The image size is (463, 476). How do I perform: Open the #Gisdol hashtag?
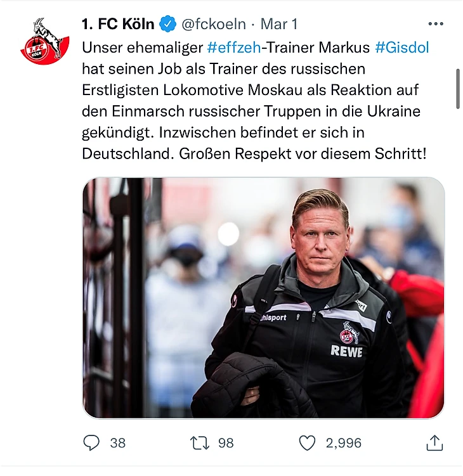[x=407, y=46]
